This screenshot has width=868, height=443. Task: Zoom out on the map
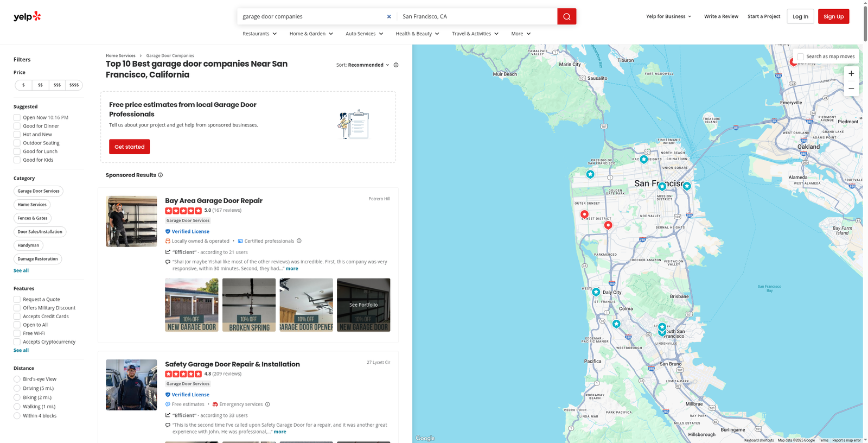[x=851, y=88]
